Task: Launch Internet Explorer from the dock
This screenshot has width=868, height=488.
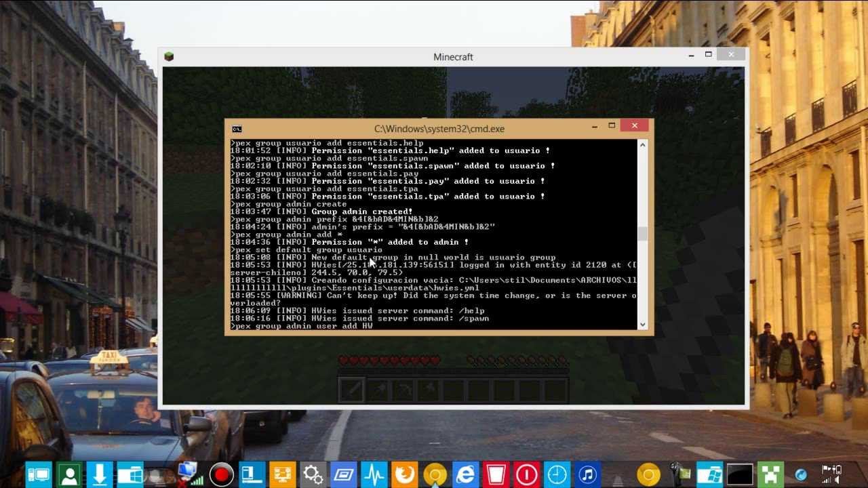Action: point(465,474)
